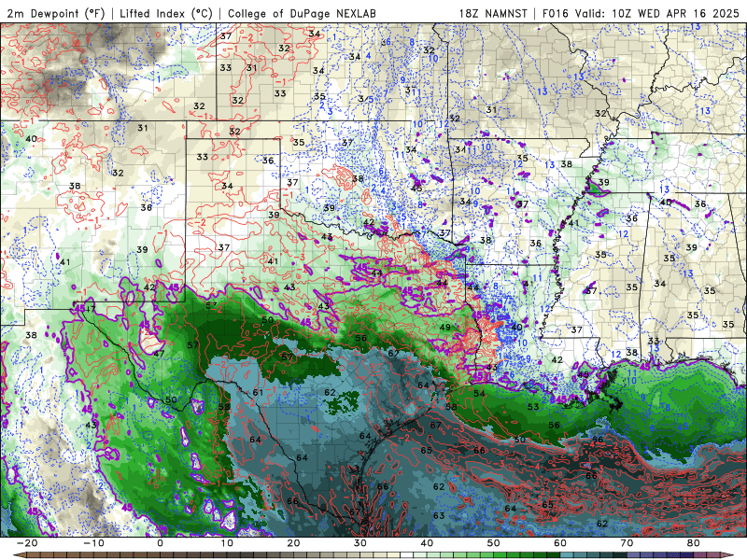Click the "0" color bar label

(x=160, y=543)
